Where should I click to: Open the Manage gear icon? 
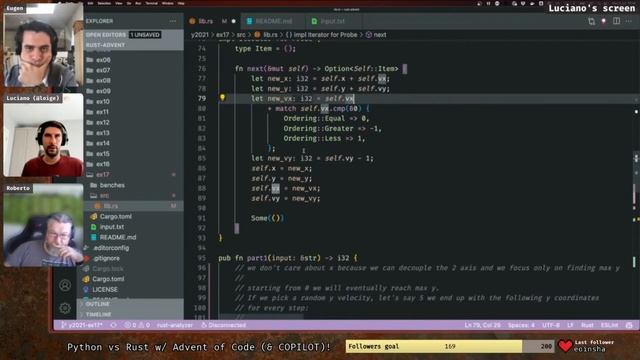pyautogui.click(x=65, y=308)
